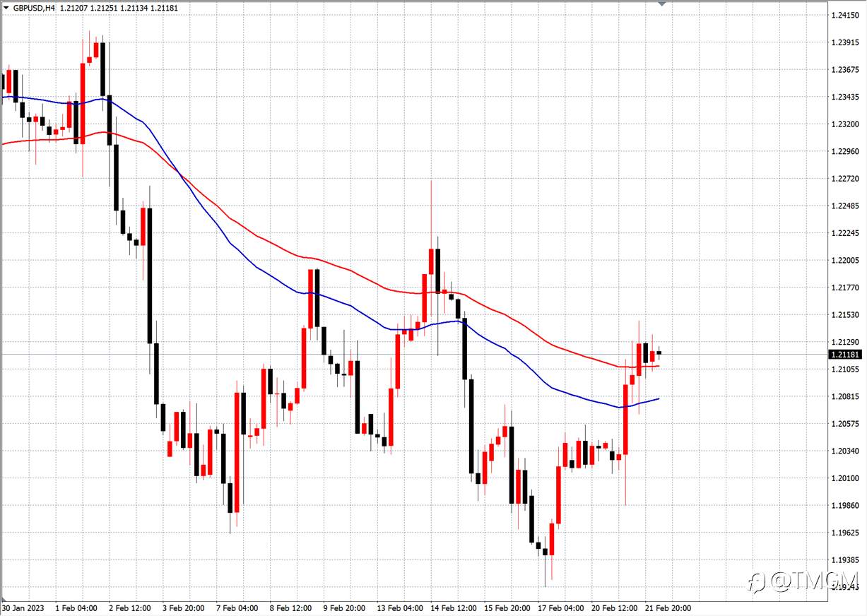Click the 1.22720 price axis label
Screen dimensions: 867x616
[845, 179]
